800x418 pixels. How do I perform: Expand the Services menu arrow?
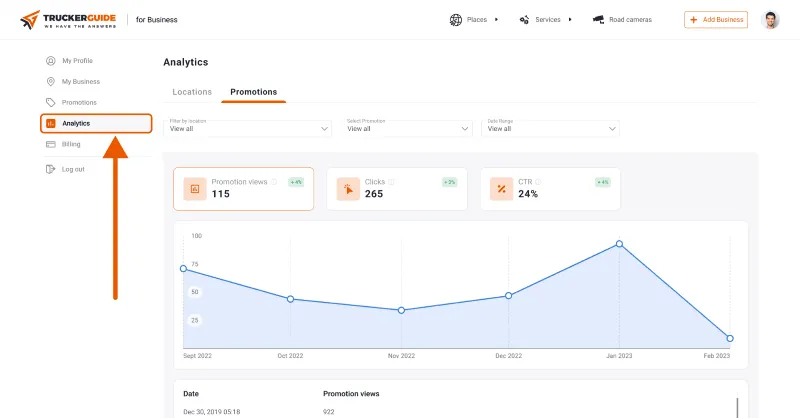[570, 20]
